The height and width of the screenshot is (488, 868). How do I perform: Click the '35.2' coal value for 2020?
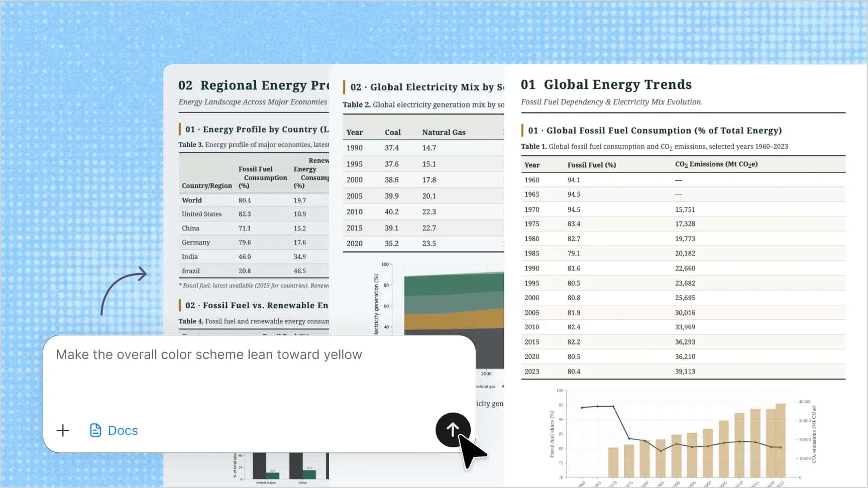click(392, 243)
